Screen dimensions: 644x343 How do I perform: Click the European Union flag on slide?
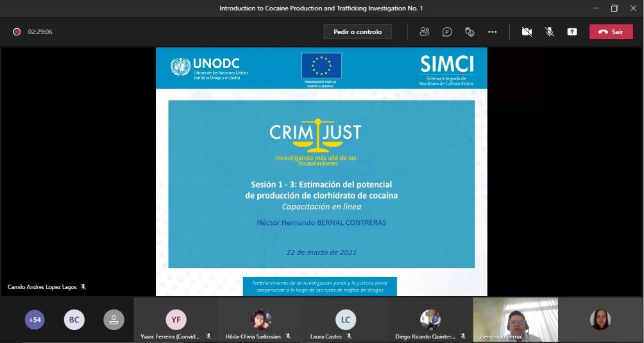click(x=321, y=66)
